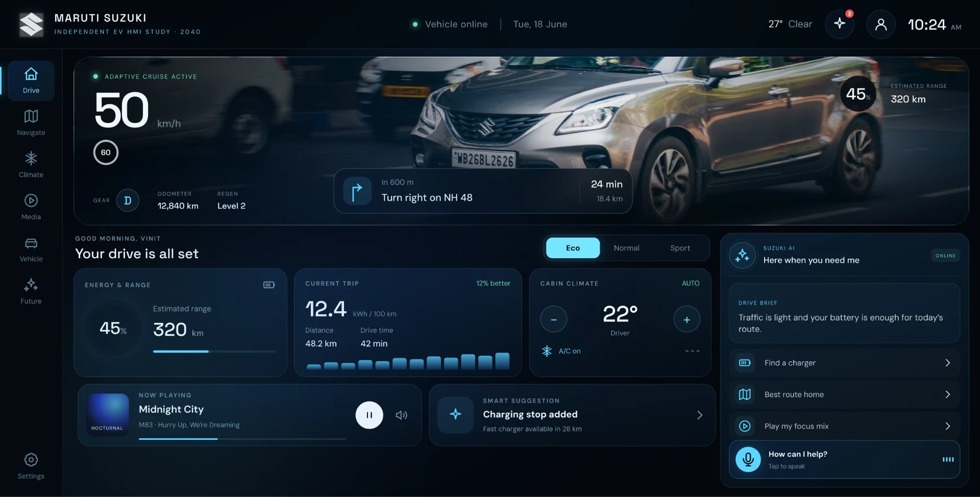Select Normal drive mode
980x497 pixels.
tap(626, 248)
